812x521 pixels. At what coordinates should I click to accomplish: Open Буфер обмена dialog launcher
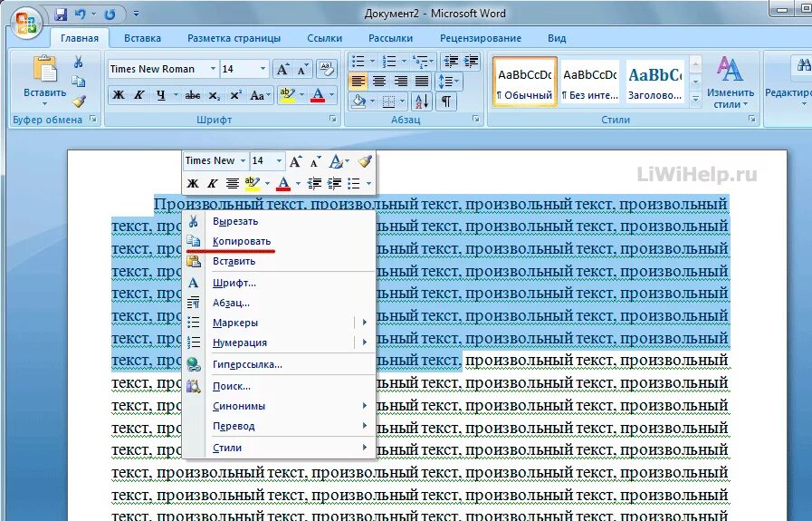pyautogui.click(x=93, y=120)
